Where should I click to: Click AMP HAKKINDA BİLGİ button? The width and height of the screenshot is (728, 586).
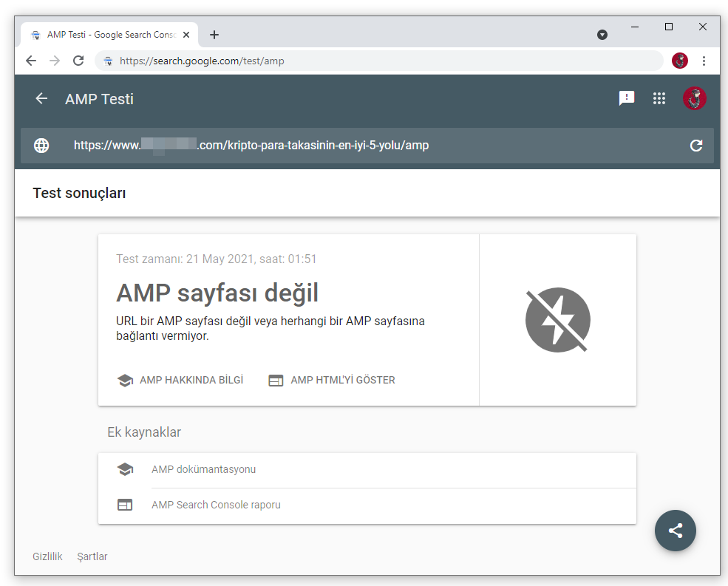pos(180,381)
